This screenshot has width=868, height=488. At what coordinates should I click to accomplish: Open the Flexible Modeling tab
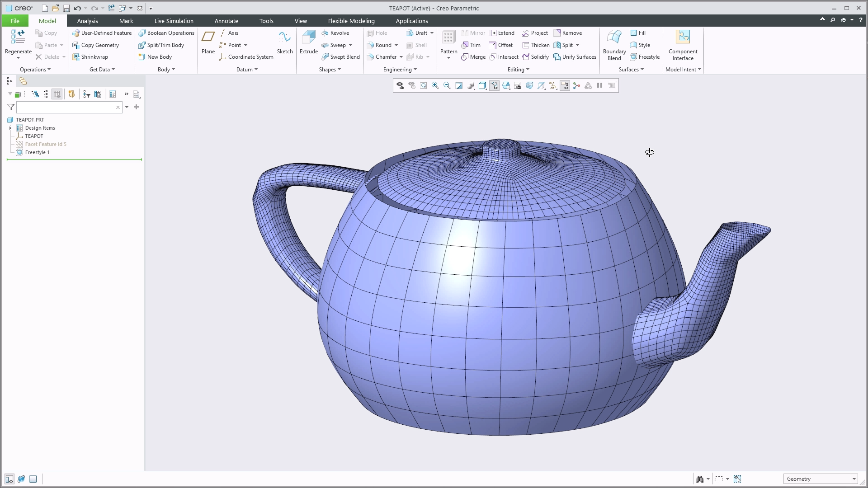click(x=351, y=21)
